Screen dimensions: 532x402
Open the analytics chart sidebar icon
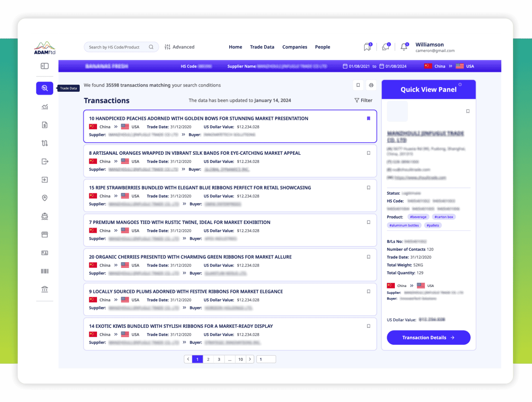pos(45,107)
